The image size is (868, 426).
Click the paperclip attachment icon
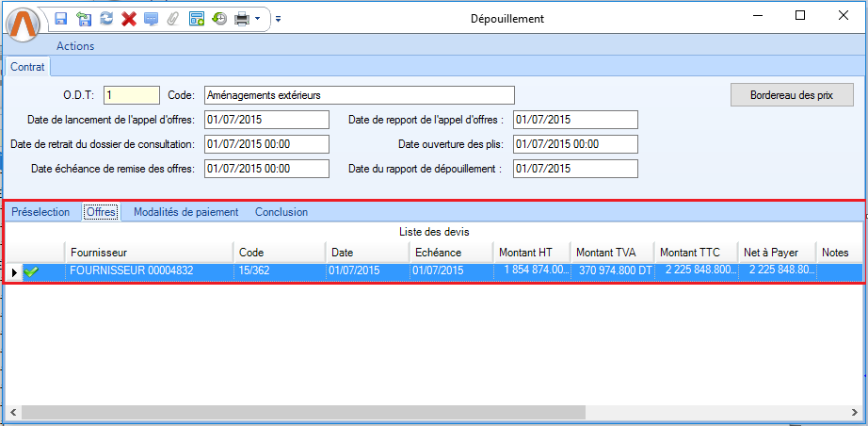172,18
